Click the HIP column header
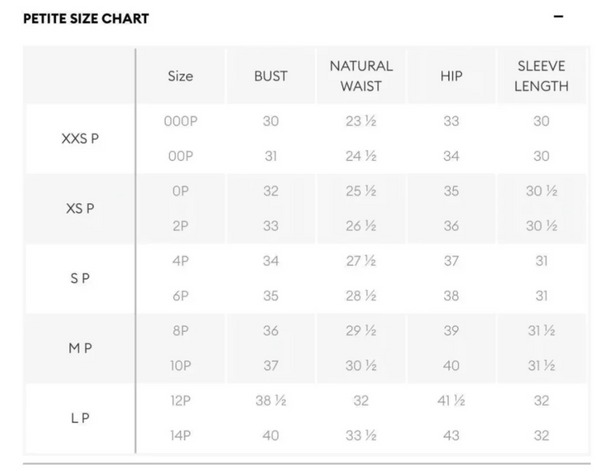 tap(451, 76)
